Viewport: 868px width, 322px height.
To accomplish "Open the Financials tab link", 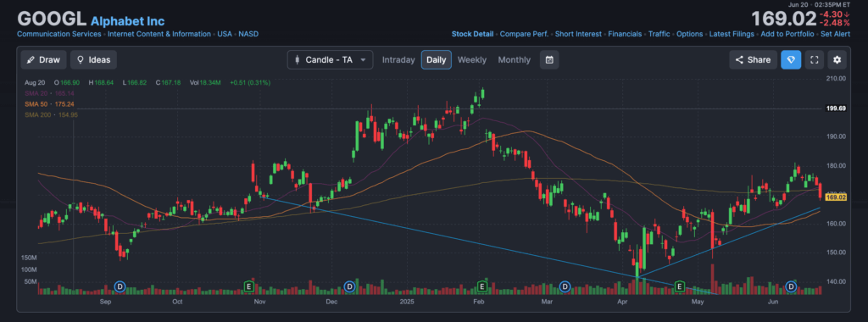I will tap(625, 34).
